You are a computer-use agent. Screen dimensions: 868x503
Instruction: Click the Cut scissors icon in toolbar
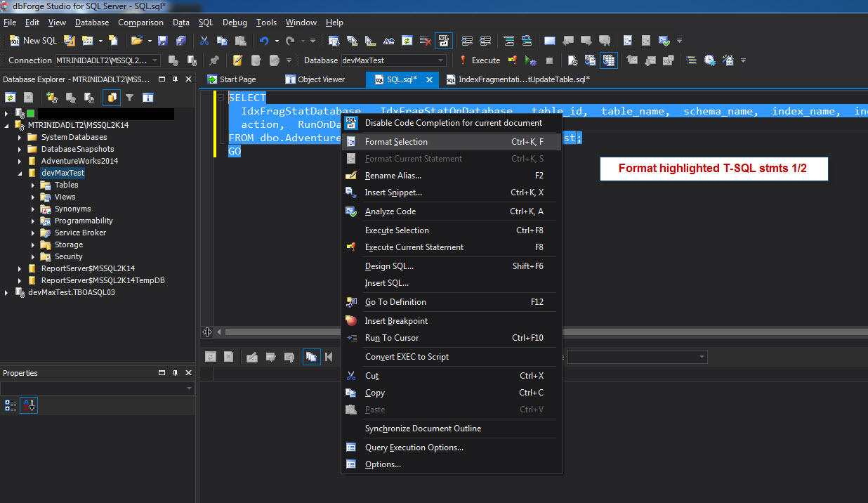(x=204, y=41)
